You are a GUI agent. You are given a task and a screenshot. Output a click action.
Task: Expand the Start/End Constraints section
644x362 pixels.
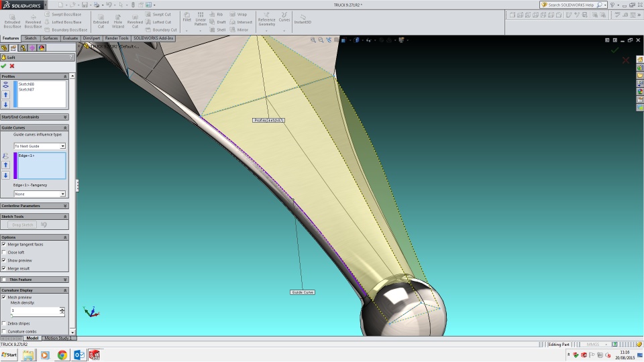(x=65, y=117)
